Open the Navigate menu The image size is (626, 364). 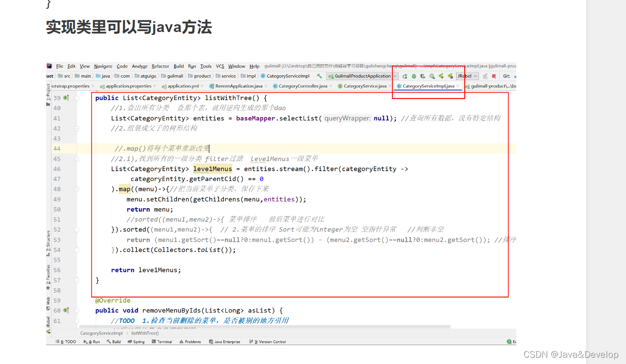click(103, 66)
